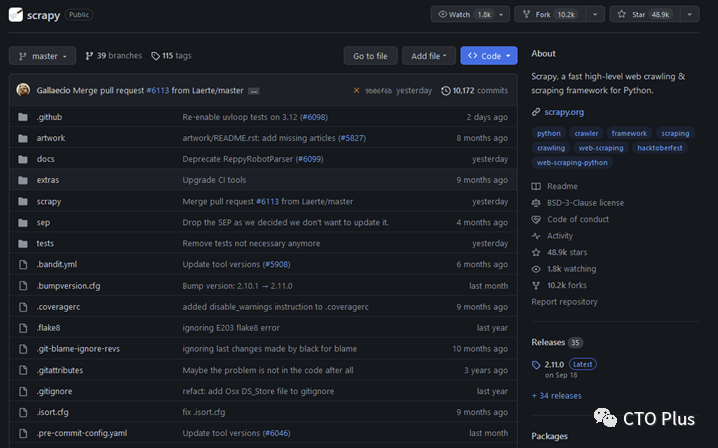Screen dimensions: 718x448
Task: Click the Gallaecio avatar image
Action: [x=23, y=90]
